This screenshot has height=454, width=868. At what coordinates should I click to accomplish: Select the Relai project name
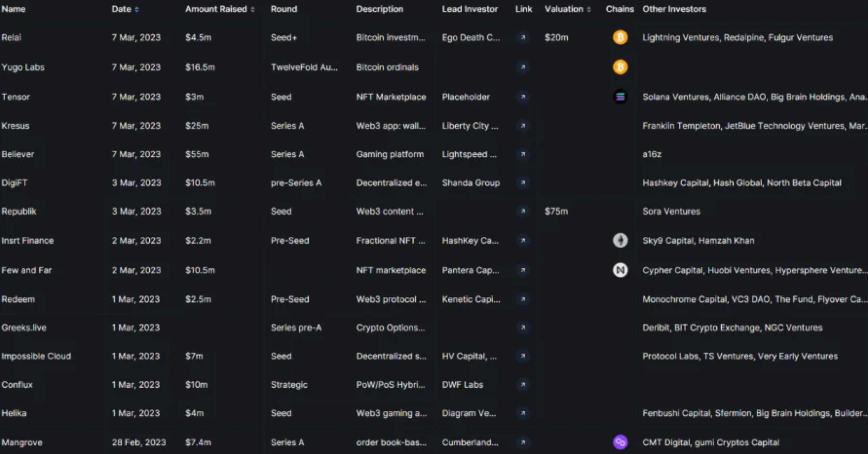pyautogui.click(x=11, y=37)
